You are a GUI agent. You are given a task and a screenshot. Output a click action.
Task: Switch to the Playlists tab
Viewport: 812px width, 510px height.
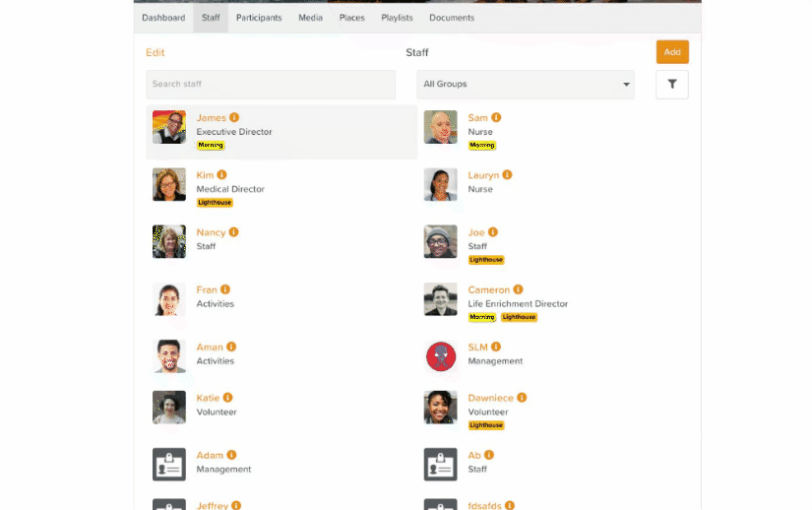tap(397, 18)
